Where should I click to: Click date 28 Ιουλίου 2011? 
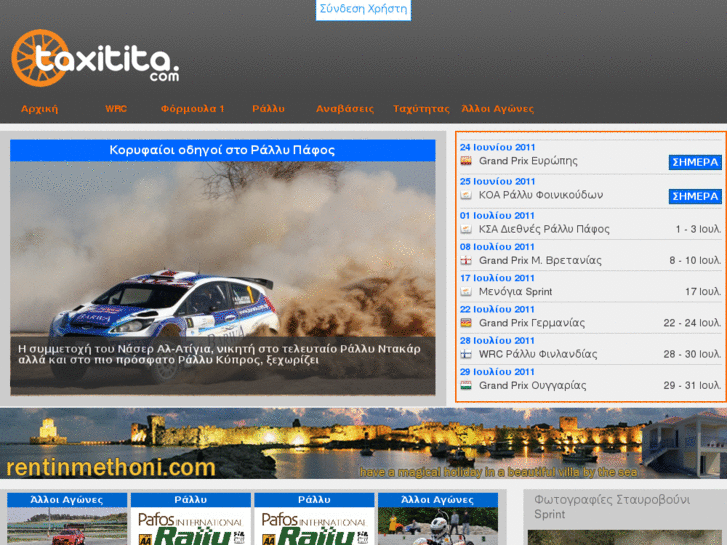pyautogui.click(x=497, y=341)
